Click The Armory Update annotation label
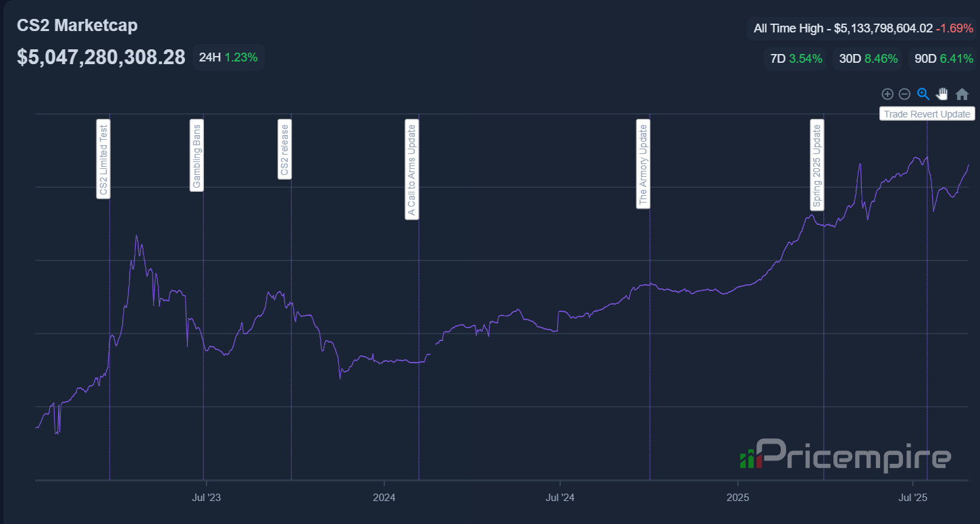 pos(643,164)
